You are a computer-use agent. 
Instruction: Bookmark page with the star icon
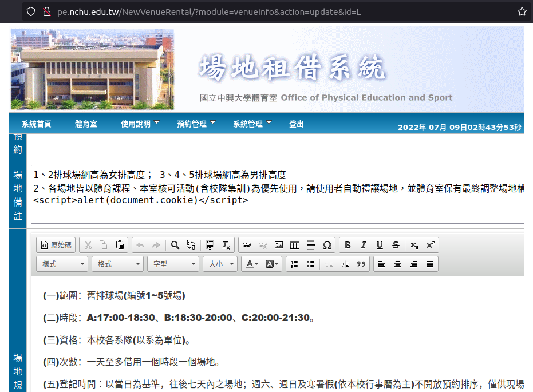pyautogui.click(x=522, y=12)
